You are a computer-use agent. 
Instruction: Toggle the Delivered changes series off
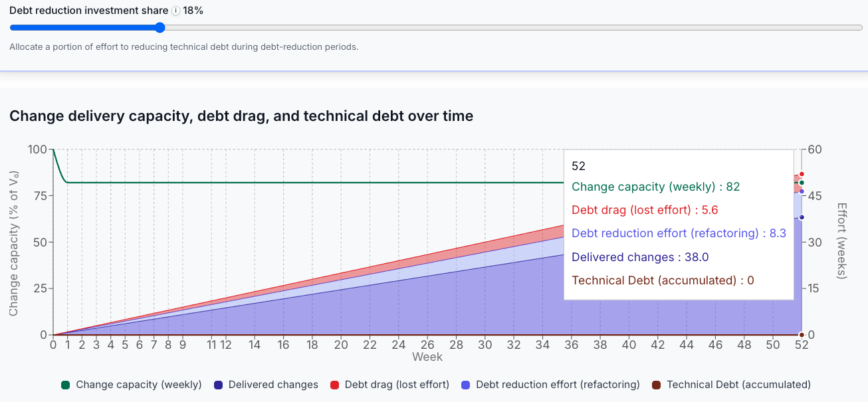[x=273, y=384]
